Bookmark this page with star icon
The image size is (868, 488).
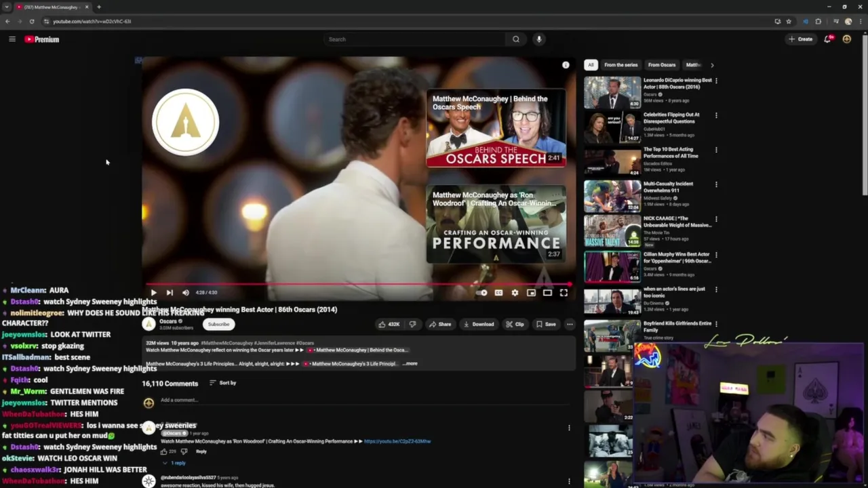(789, 21)
